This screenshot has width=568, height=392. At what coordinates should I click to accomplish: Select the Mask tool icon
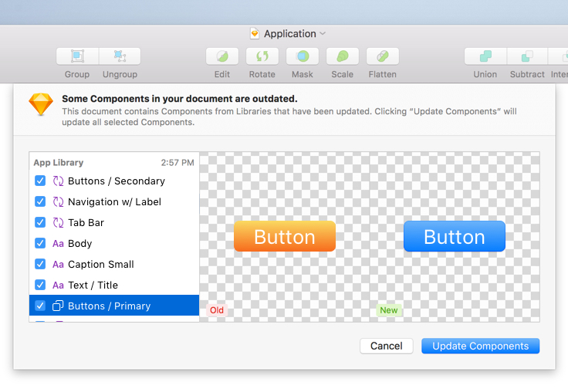(303, 56)
